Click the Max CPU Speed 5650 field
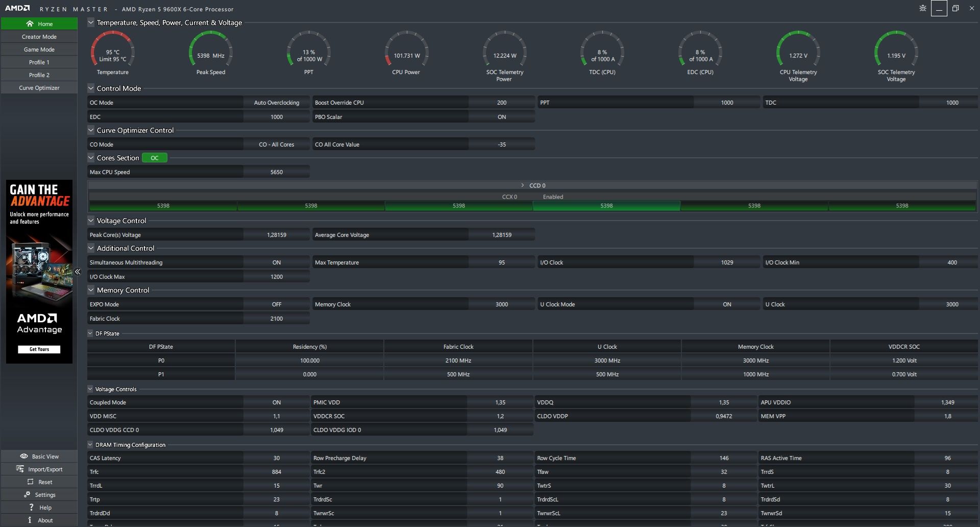Screen dimensions: 980x527 coord(276,172)
